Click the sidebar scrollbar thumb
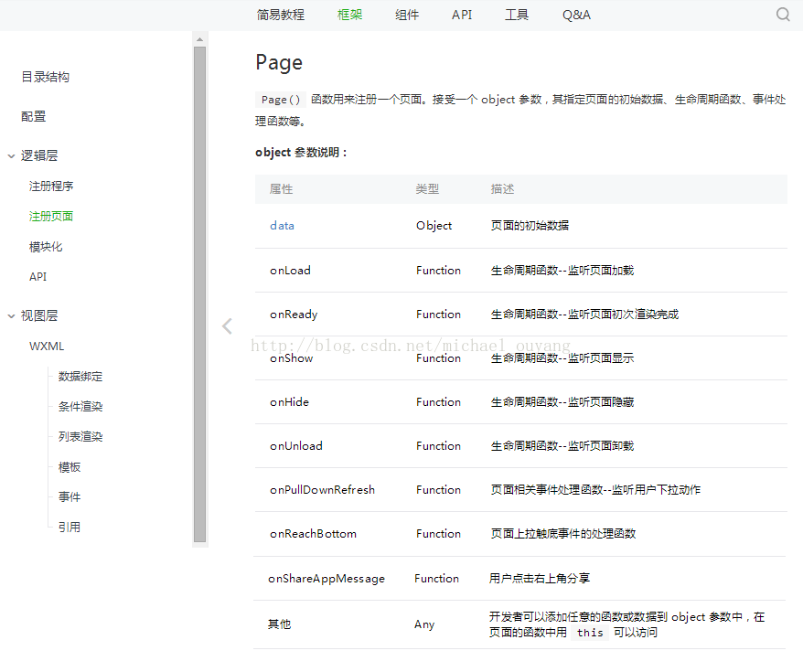This screenshot has height=672, width=803. 200,293
